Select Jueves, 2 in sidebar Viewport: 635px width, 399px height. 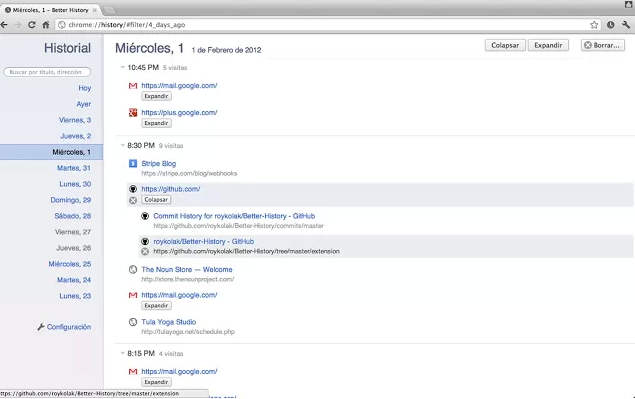(76, 136)
